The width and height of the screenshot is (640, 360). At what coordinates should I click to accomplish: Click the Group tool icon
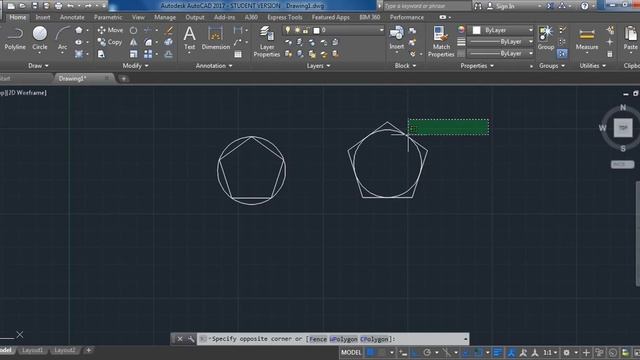point(546,38)
